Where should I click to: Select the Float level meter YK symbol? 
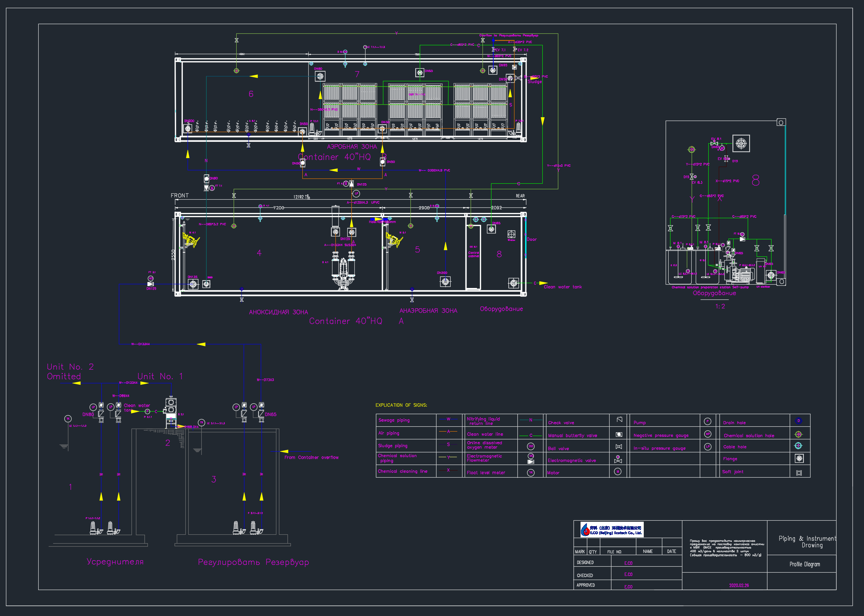[531, 472]
